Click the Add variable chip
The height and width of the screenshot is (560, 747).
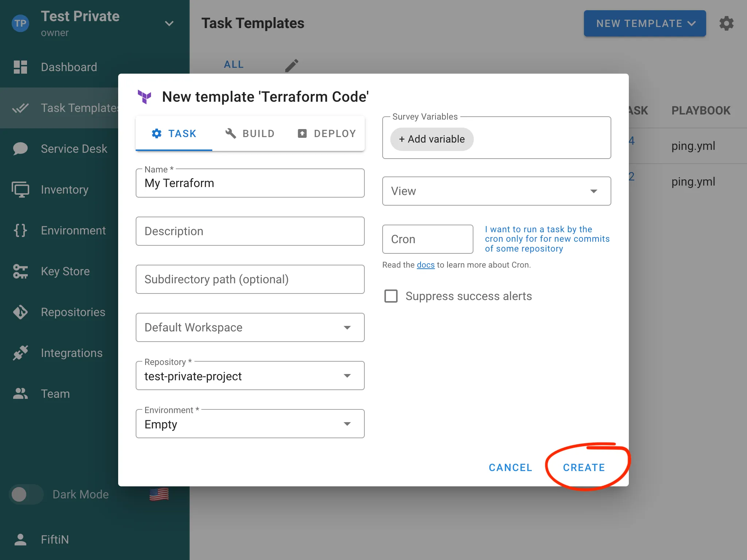click(x=432, y=139)
